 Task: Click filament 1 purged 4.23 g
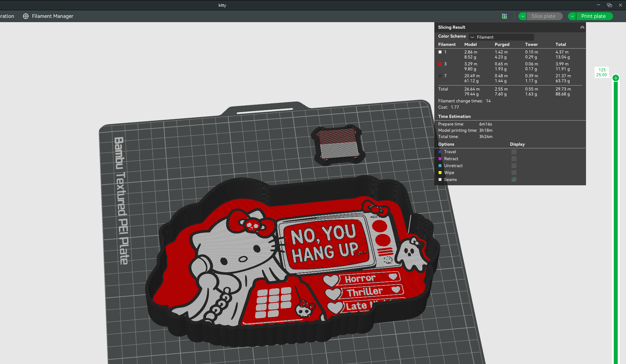point(501,57)
